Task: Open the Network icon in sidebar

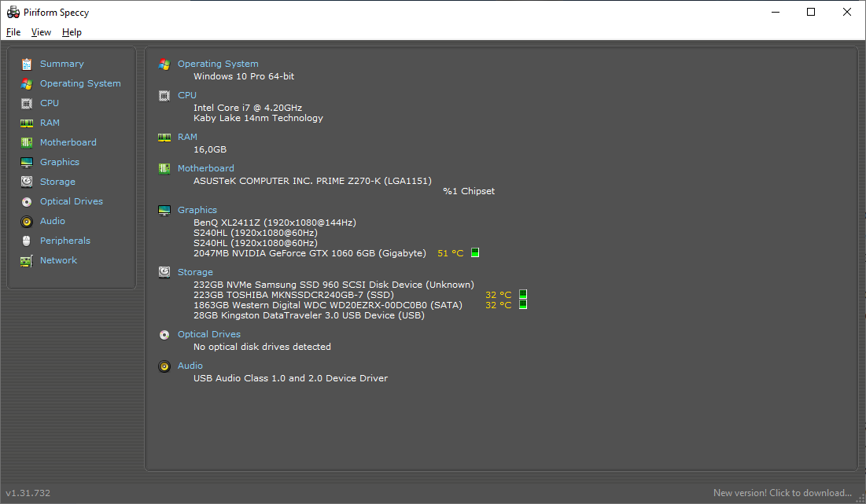Action: coord(27,260)
